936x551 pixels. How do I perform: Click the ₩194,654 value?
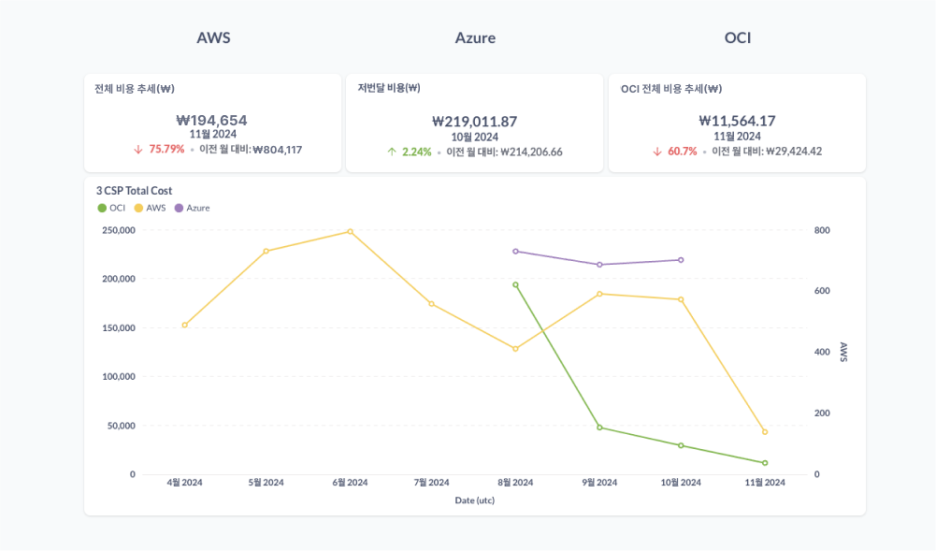212,121
